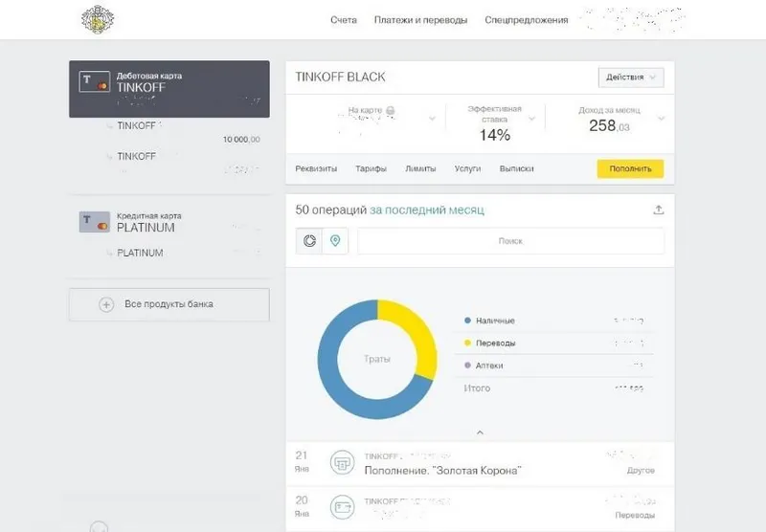
Task: Switch to pie chart spending view
Action: 309,241
